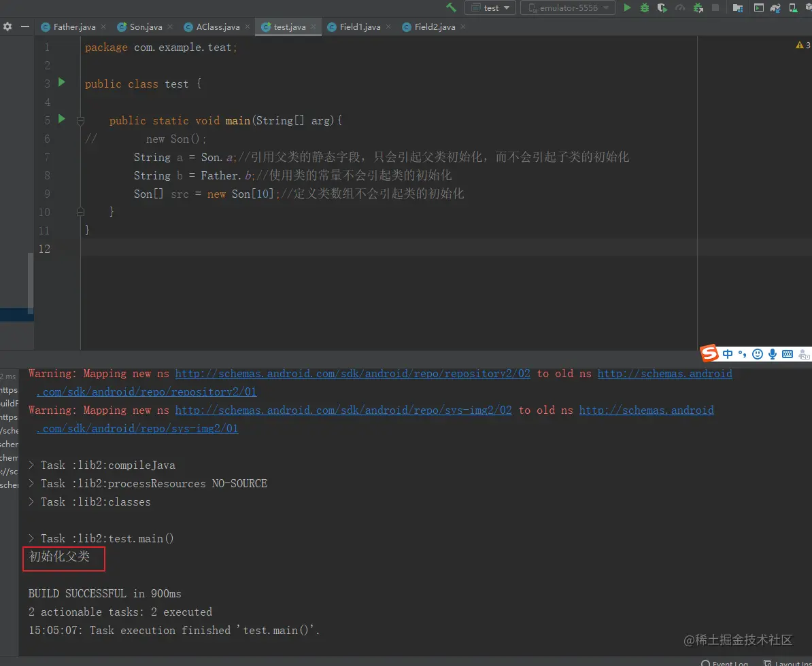This screenshot has width=812, height=666.
Task: Open the .com/sdk/android/repo/repository2/01 link
Action: (146, 391)
